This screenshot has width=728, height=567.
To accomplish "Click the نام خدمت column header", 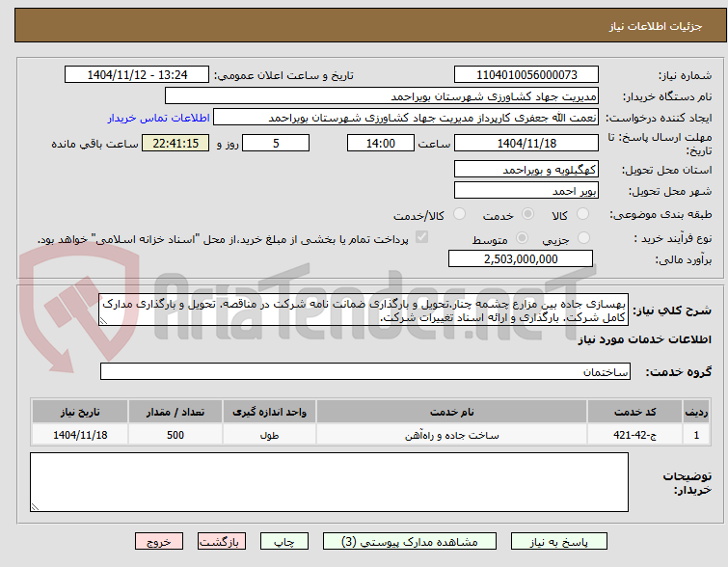I will point(452,412).
